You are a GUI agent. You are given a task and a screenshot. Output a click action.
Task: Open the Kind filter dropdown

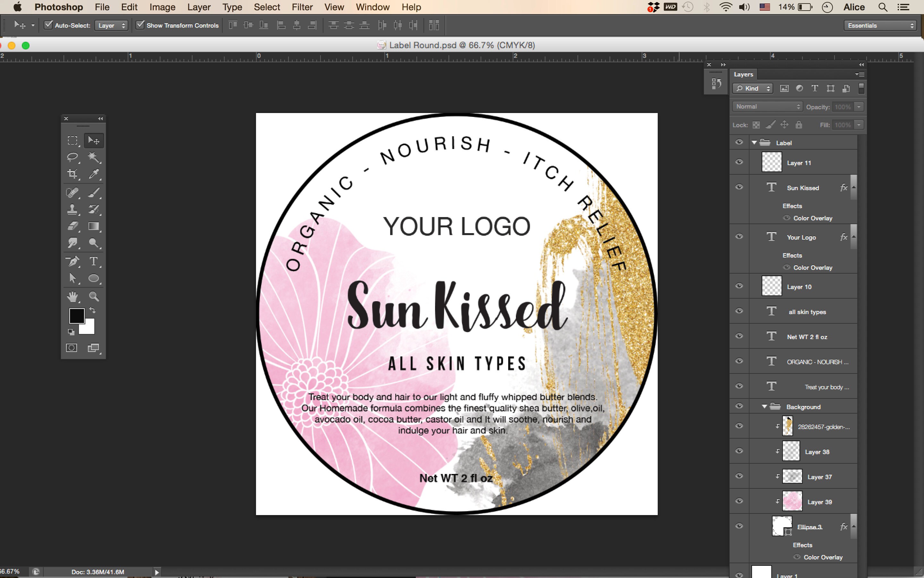click(753, 88)
